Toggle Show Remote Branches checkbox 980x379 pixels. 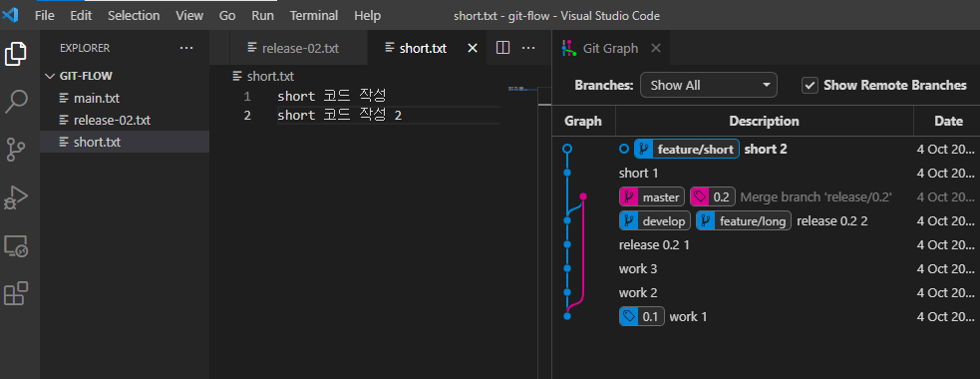[810, 85]
